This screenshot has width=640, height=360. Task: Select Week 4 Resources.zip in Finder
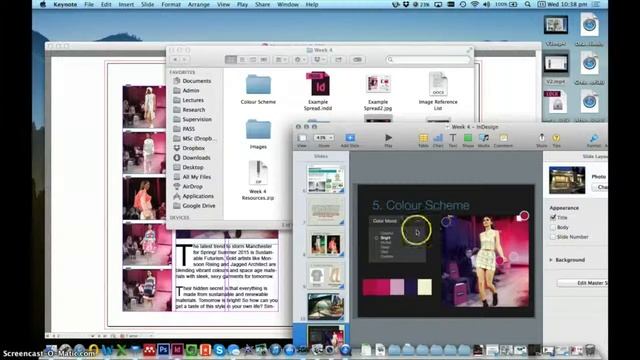[x=258, y=180]
